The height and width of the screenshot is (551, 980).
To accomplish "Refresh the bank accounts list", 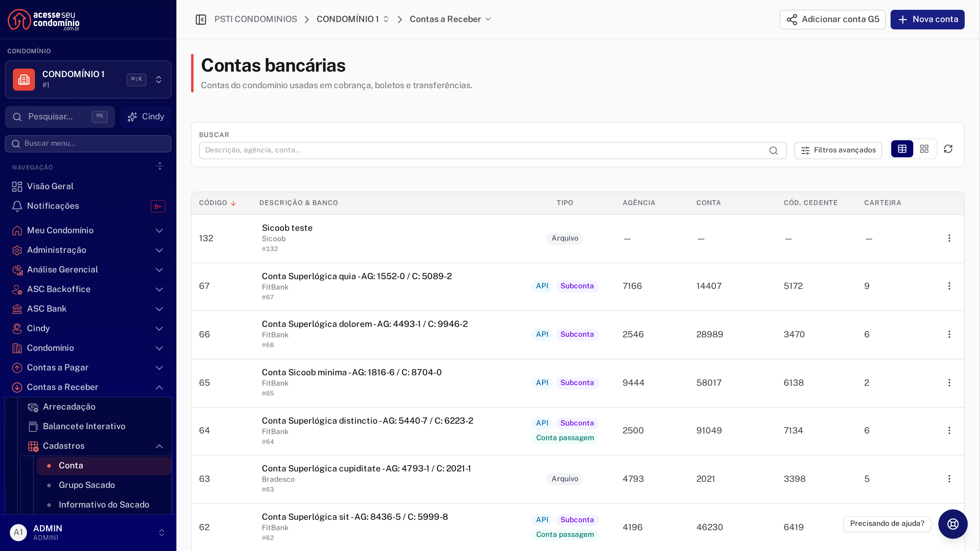I will [948, 149].
